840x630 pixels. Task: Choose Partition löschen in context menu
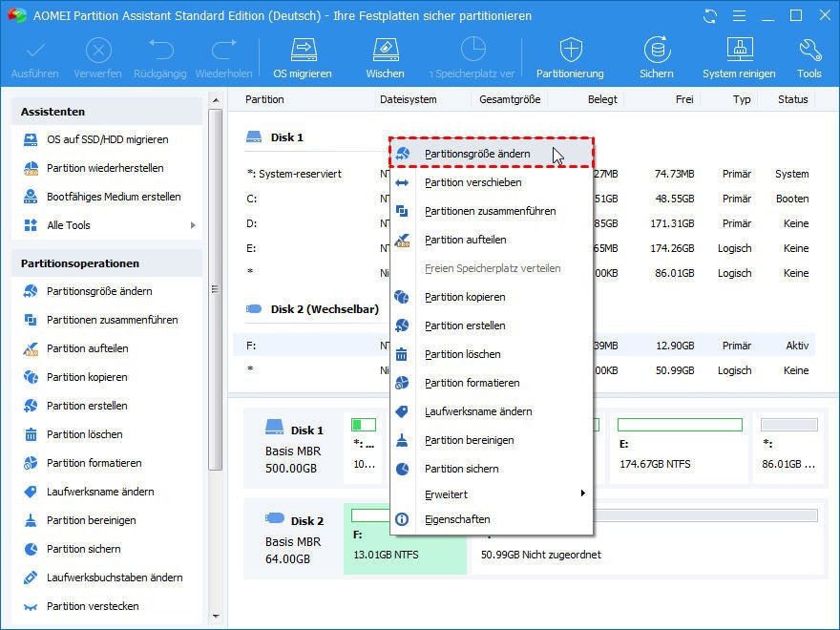[x=492, y=355]
